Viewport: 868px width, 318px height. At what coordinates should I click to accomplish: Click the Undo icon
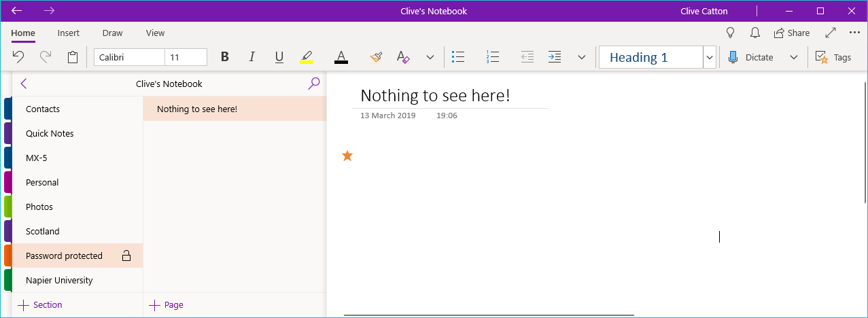[19, 57]
